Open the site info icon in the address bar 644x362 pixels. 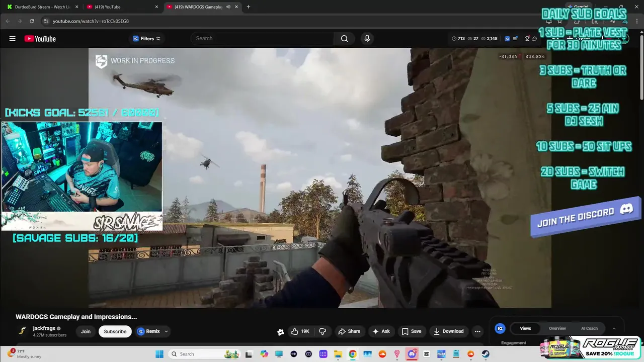(x=46, y=21)
